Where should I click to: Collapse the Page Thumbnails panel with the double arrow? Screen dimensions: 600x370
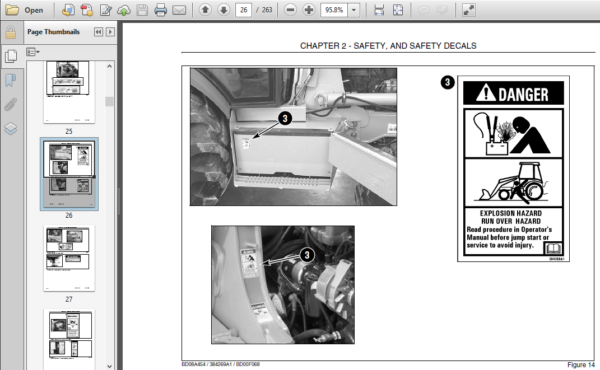tap(98, 32)
